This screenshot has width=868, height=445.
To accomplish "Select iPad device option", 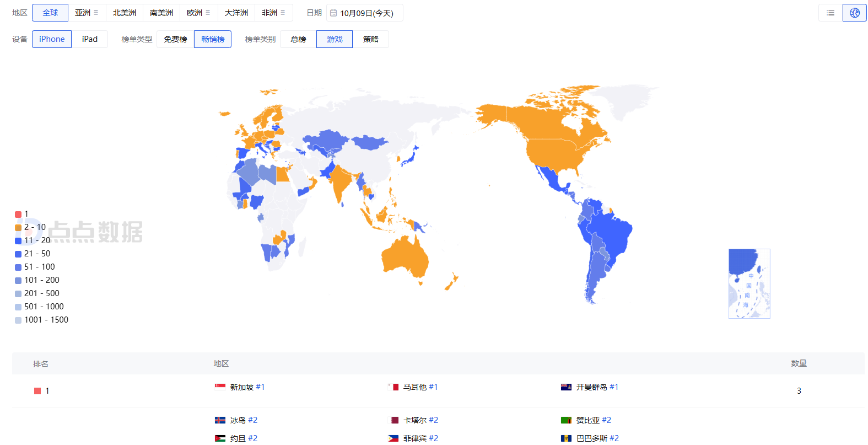I will [89, 39].
